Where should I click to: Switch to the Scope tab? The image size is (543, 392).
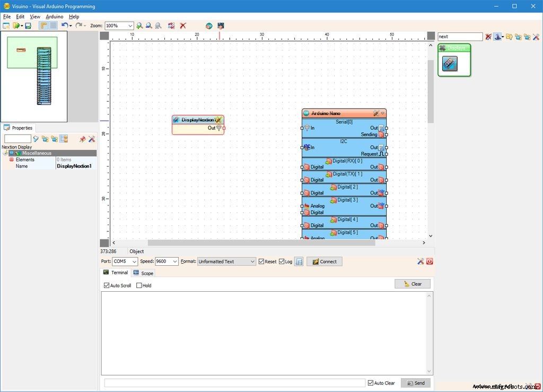pos(143,273)
